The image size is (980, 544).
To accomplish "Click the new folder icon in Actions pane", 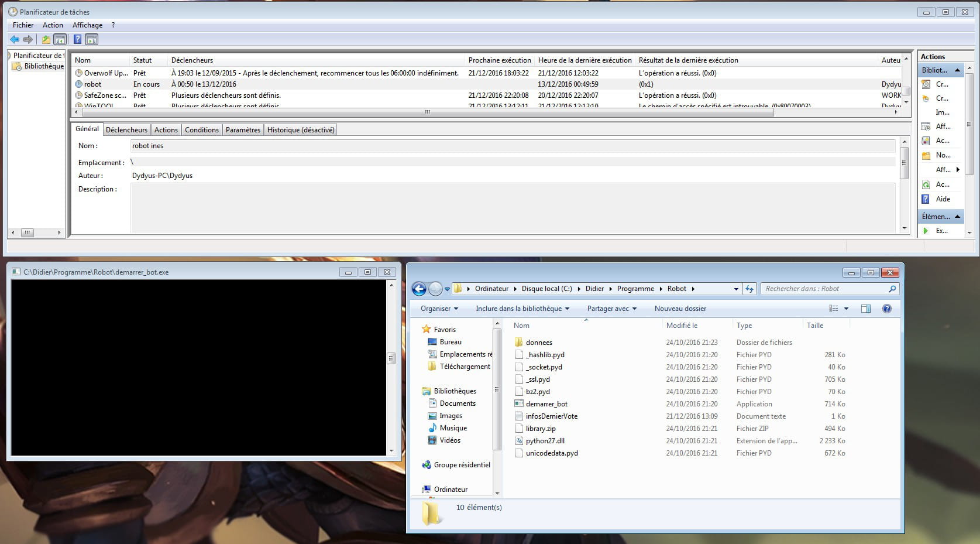I will click(926, 155).
